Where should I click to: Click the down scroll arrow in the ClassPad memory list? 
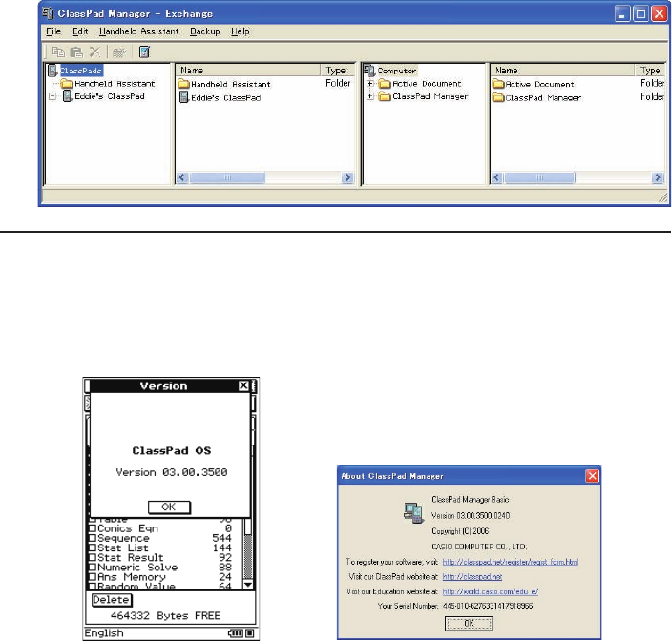[248, 585]
